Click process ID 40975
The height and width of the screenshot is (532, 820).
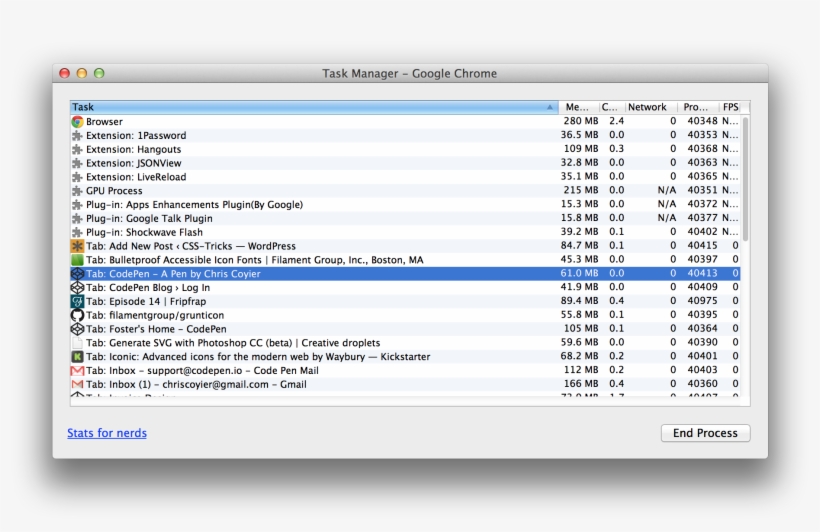[702, 301]
